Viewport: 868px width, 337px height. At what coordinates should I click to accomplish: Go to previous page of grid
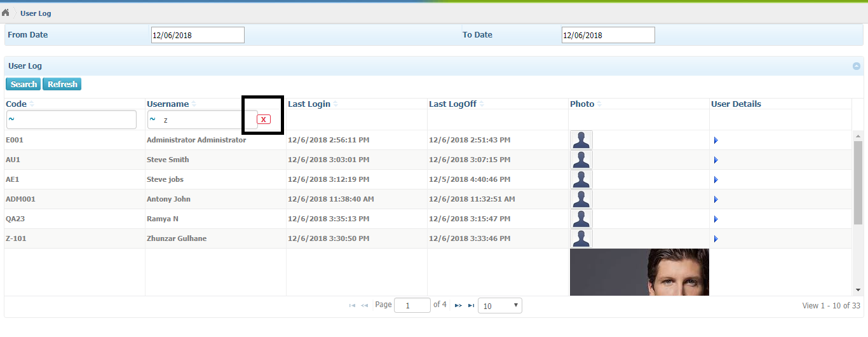pos(365,306)
